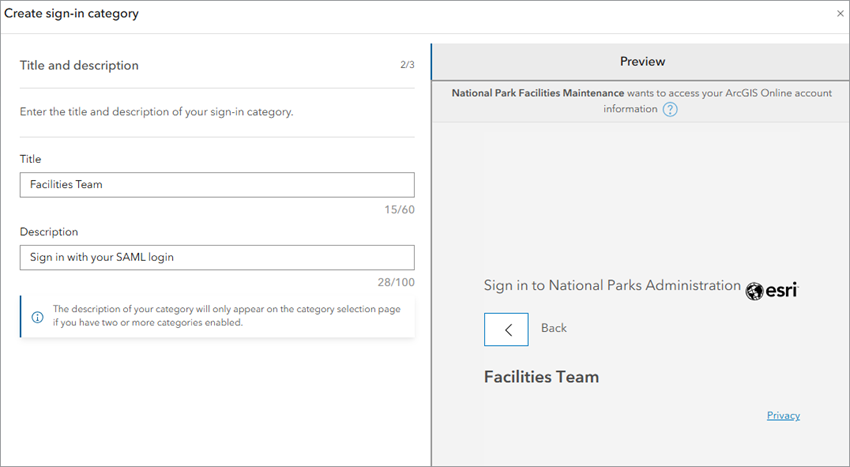Select the Preview tab header
This screenshot has height=467, width=850.
point(641,62)
